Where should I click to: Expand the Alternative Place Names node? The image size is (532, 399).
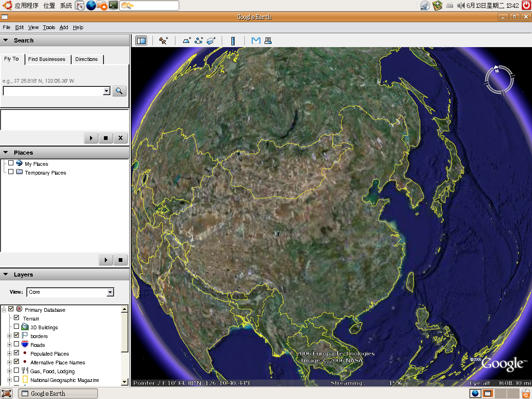click(x=10, y=363)
